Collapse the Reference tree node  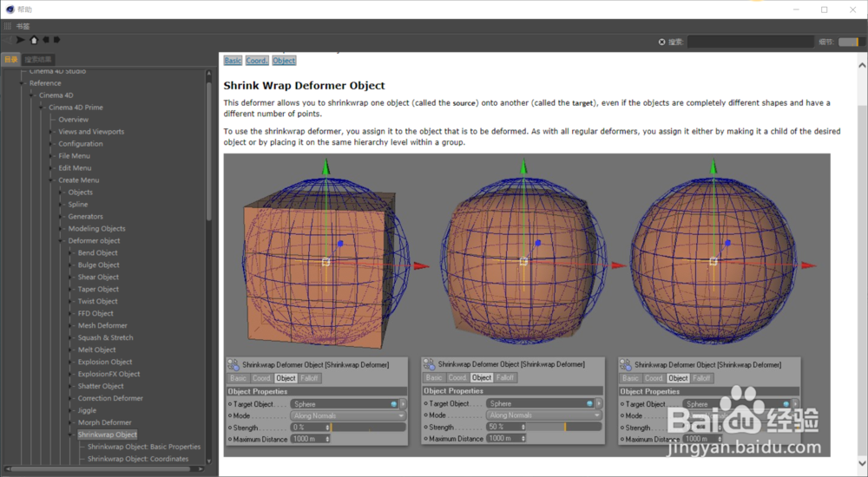23,83
